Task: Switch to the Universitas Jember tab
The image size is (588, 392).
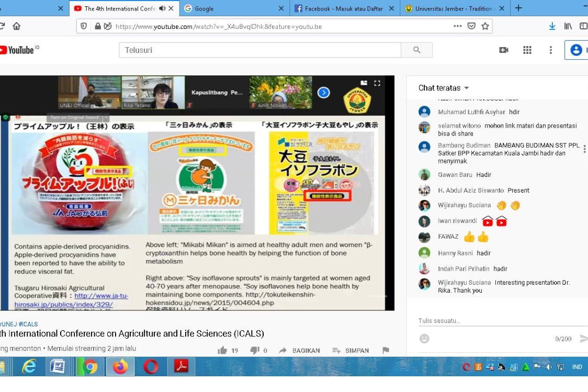Action: click(x=455, y=8)
